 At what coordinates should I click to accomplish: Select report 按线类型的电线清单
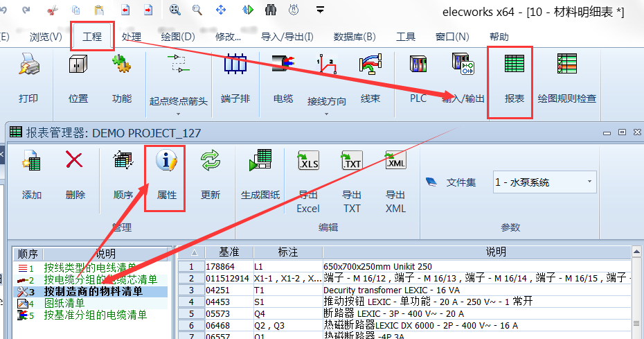(90, 268)
